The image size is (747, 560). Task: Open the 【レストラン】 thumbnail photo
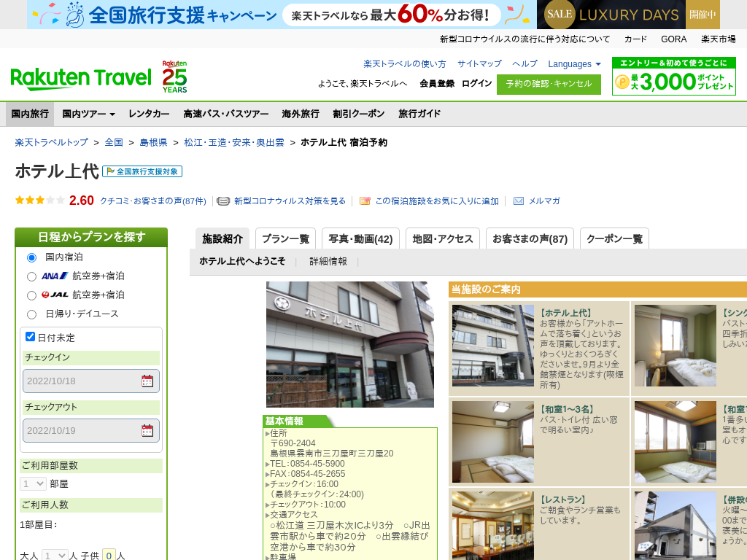click(x=493, y=526)
